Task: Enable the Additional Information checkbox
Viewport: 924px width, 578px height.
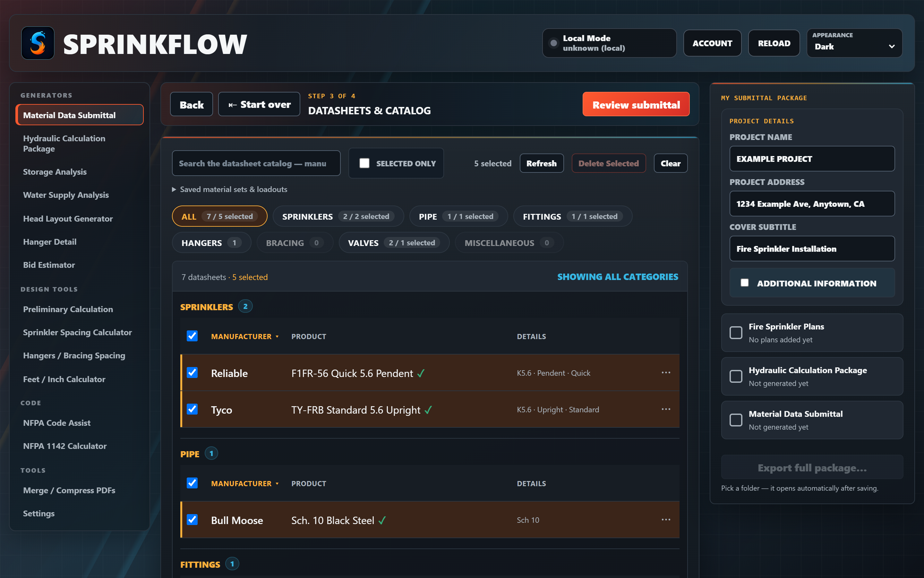Action: [745, 283]
